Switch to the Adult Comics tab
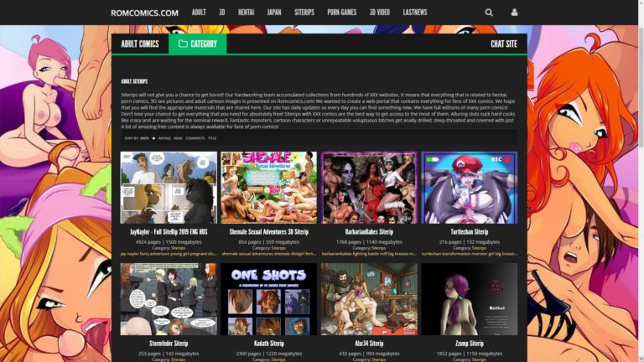 coord(140,44)
